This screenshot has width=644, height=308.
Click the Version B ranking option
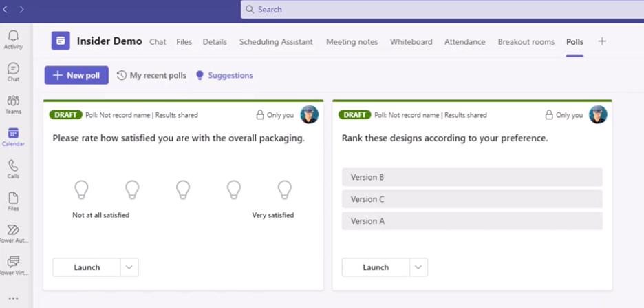tap(472, 177)
